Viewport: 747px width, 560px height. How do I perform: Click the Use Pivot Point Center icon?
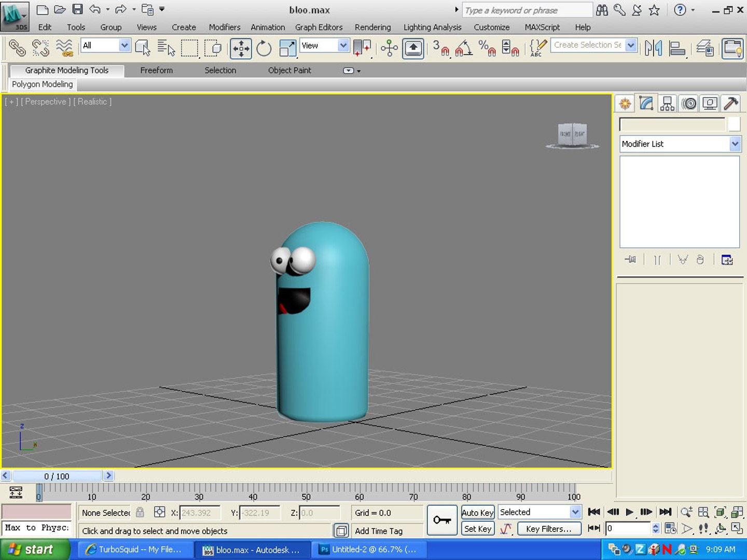pos(362,48)
